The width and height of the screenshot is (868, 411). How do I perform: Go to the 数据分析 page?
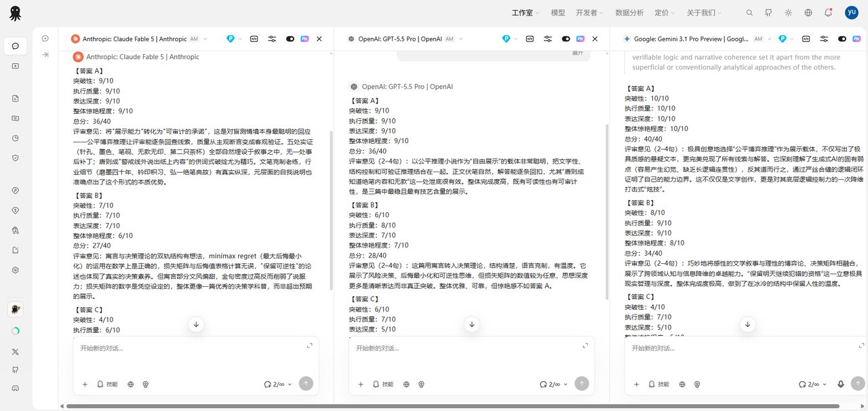[629, 13]
